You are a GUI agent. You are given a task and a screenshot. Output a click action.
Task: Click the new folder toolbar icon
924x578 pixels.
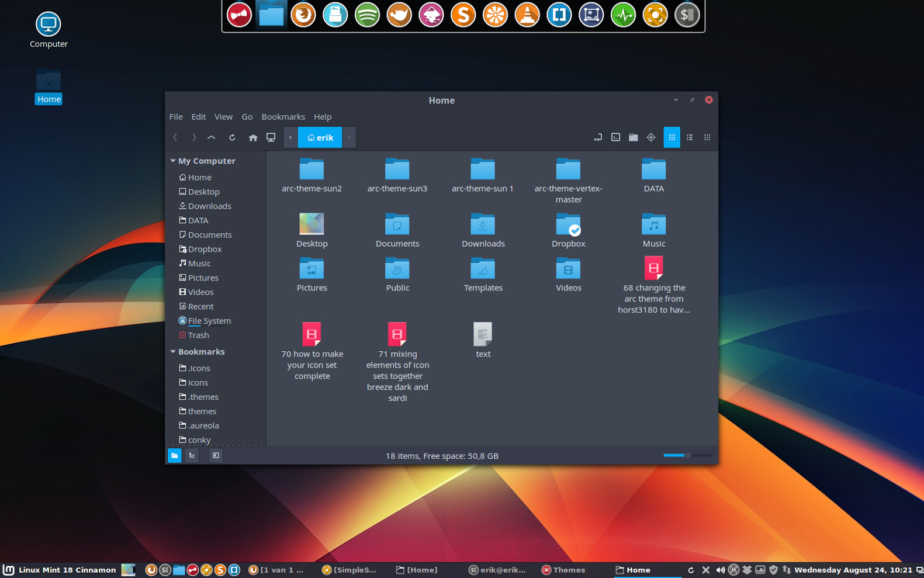(633, 137)
